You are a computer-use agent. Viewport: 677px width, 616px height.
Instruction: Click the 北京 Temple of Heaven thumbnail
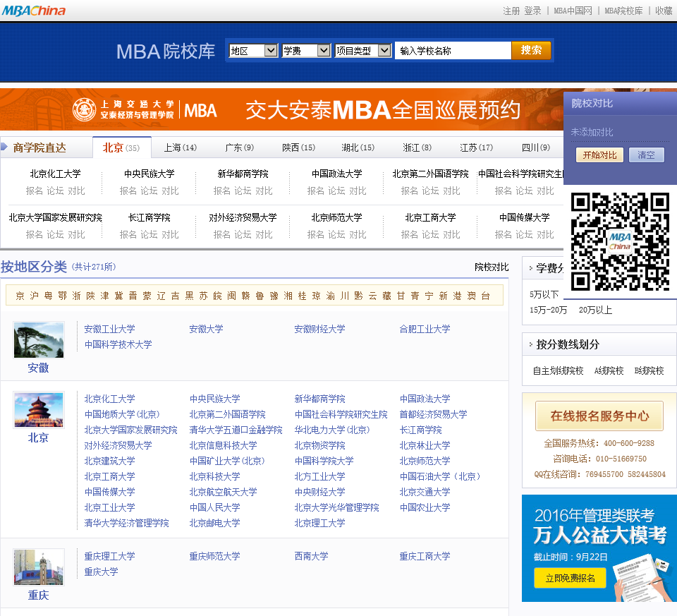39,409
